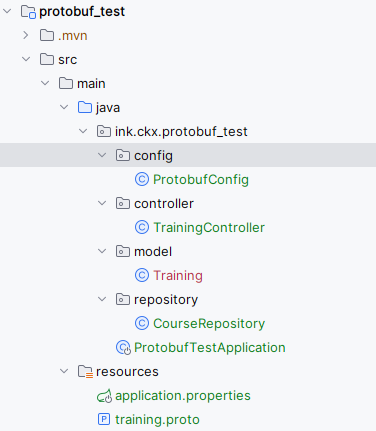
Task: Open the training.proto file name
Action: tap(157, 420)
